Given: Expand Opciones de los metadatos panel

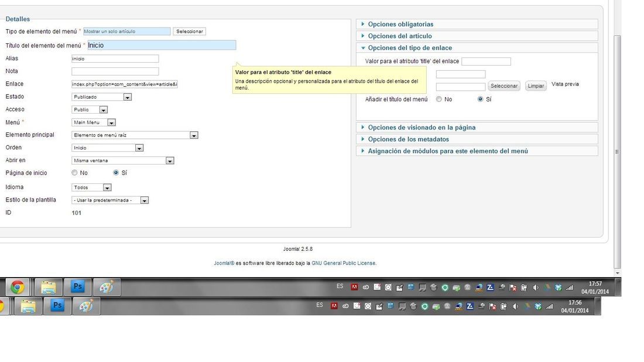Looking at the screenshot, I should (477, 139).
